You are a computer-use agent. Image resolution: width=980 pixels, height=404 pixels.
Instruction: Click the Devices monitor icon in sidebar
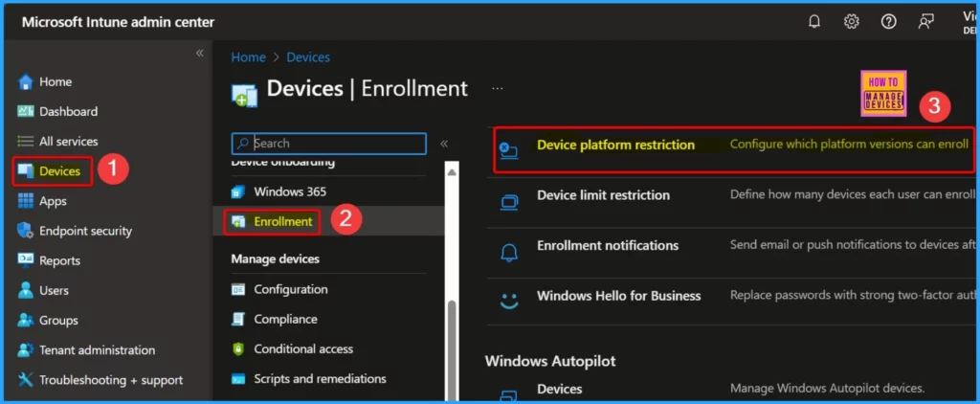point(26,171)
